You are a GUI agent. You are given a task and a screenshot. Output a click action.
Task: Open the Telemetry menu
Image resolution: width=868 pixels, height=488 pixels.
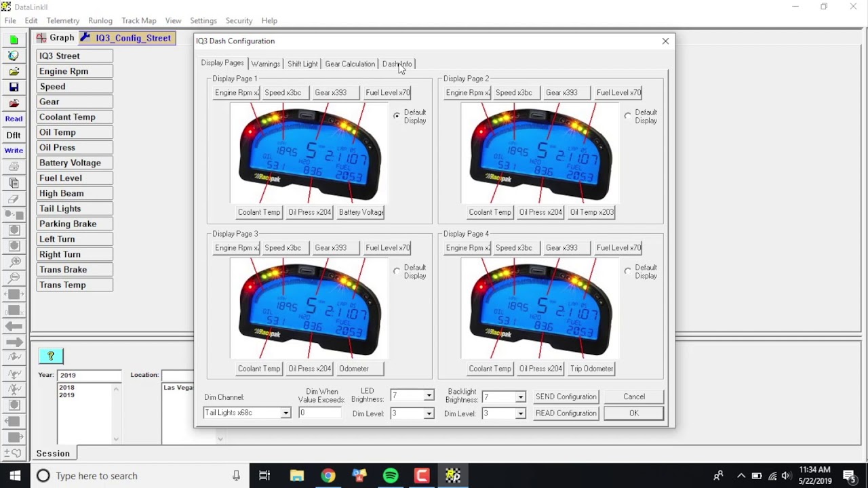(x=62, y=21)
